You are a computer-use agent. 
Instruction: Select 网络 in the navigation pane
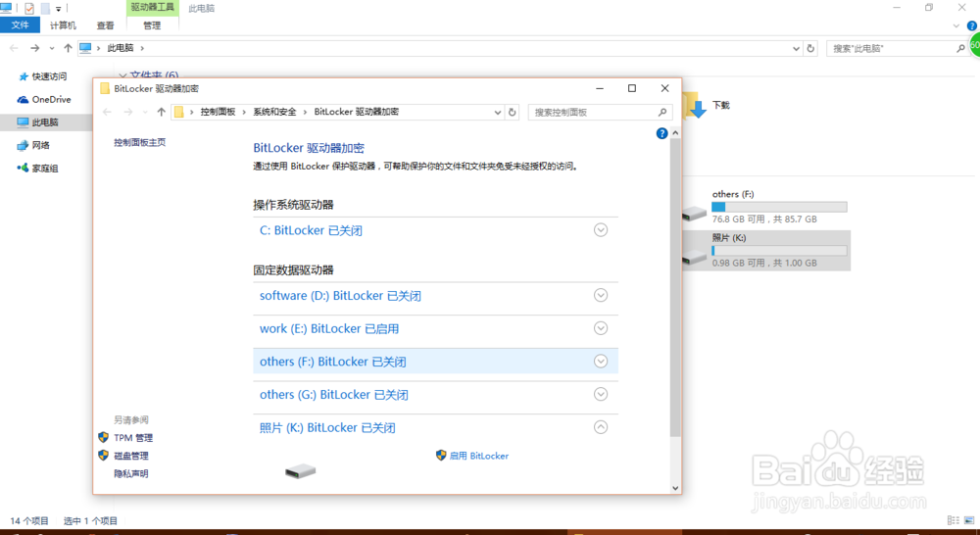[33, 145]
